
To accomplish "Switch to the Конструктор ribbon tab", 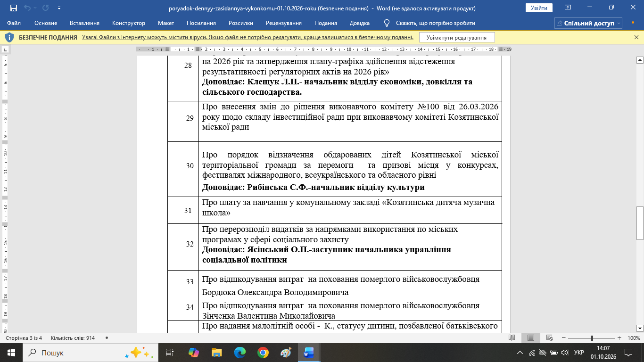I will [x=129, y=23].
